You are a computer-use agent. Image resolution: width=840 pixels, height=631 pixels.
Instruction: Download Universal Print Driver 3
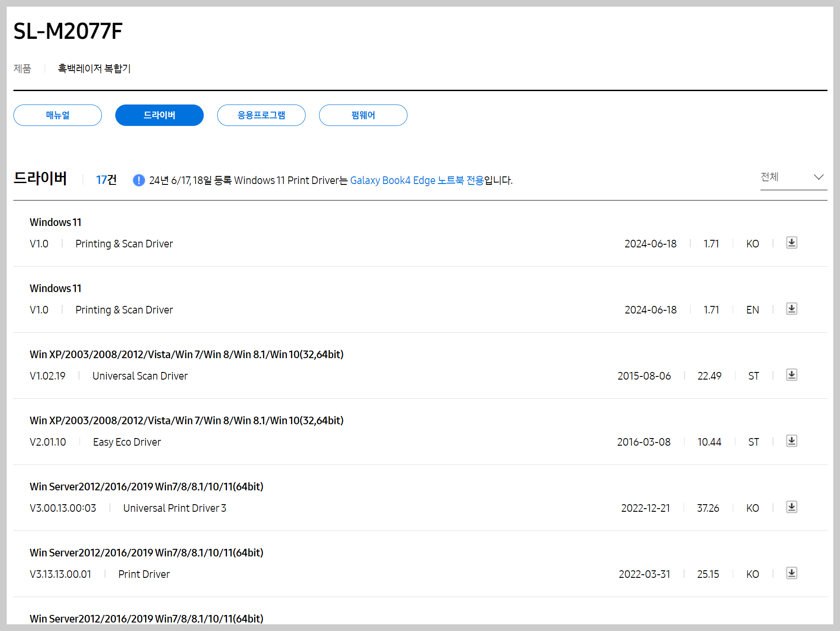click(x=792, y=507)
